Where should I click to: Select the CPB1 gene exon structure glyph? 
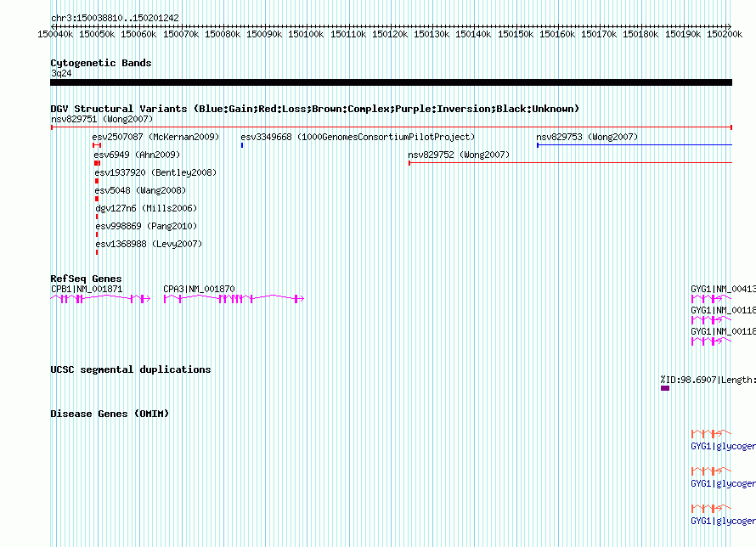pyautogui.click(x=100, y=299)
